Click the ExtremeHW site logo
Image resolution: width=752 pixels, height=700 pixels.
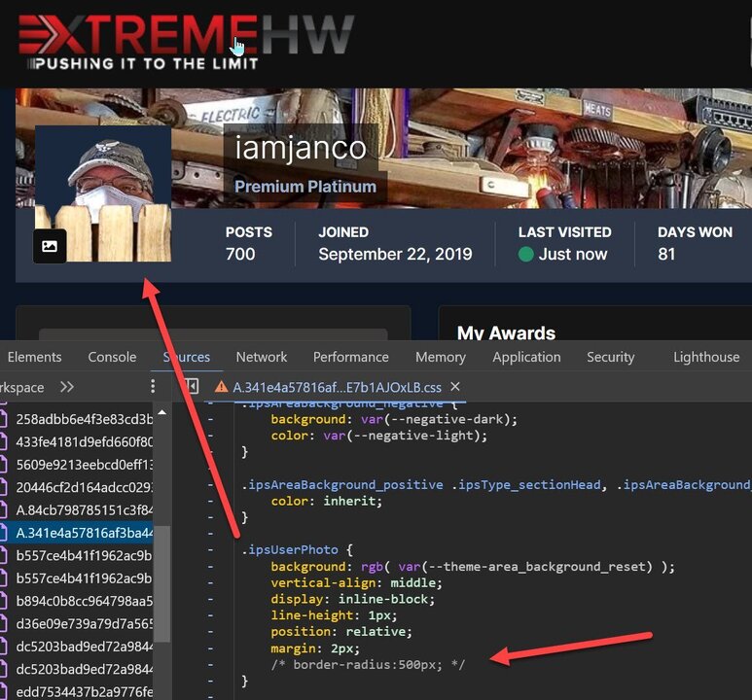(185, 41)
